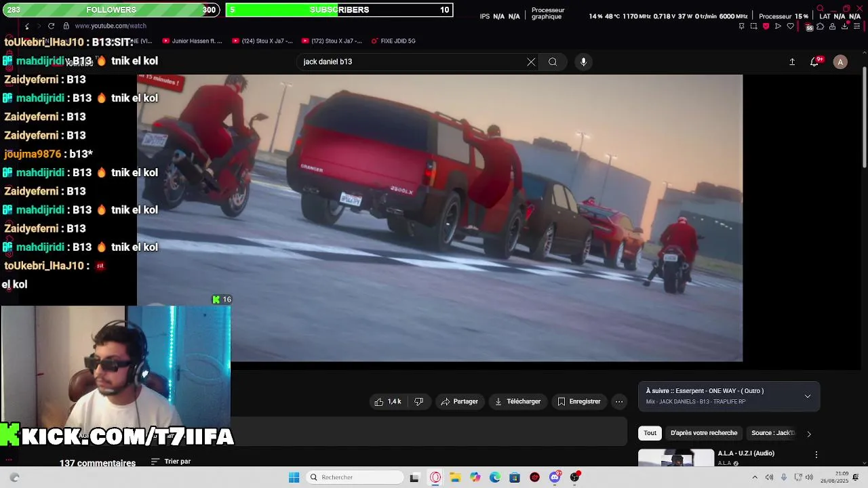Start voice search with microphone icon

click(x=583, y=62)
